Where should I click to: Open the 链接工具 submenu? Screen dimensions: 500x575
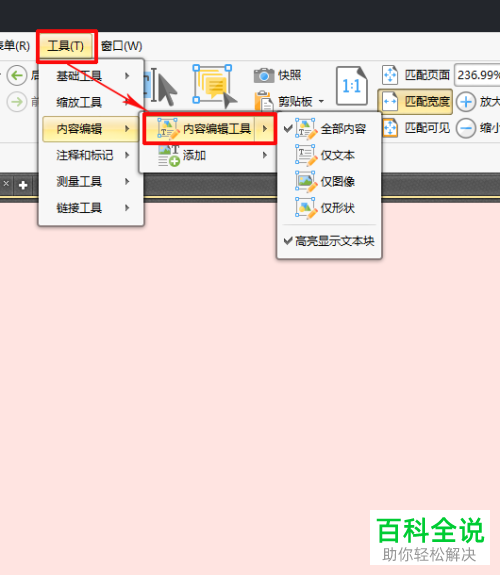[91, 208]
